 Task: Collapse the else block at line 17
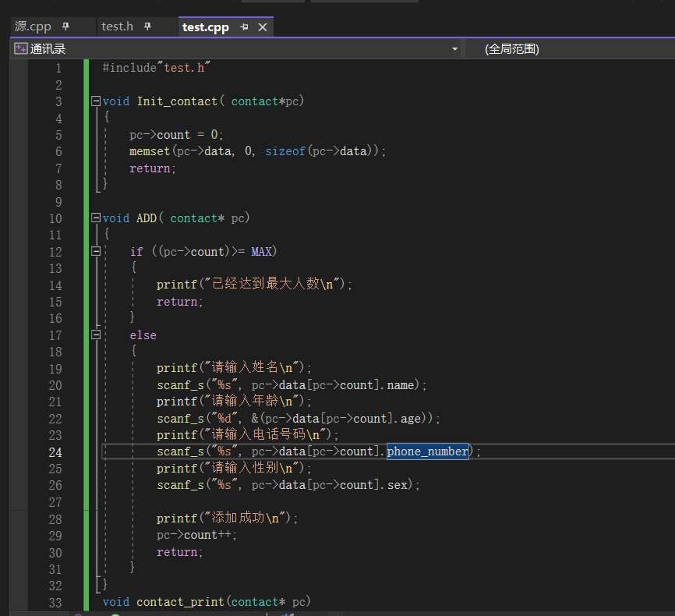[95, 335]
